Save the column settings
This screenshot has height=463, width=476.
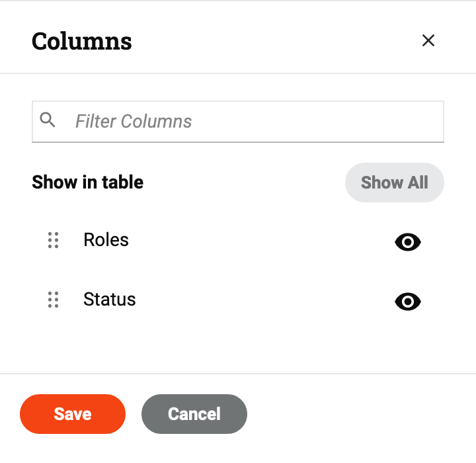(73, 414)
